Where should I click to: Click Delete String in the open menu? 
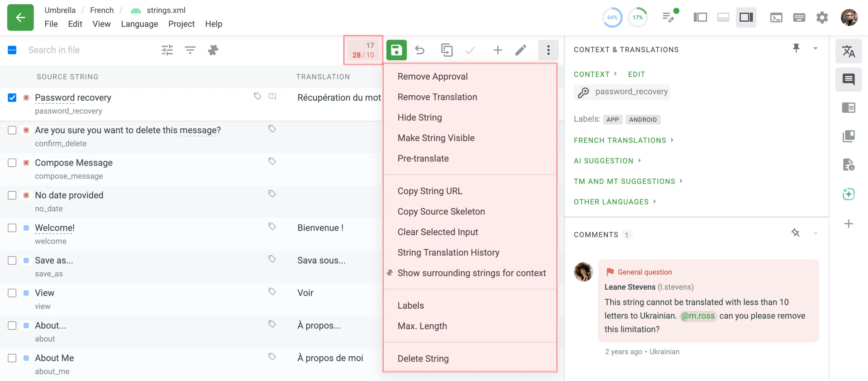423,358
